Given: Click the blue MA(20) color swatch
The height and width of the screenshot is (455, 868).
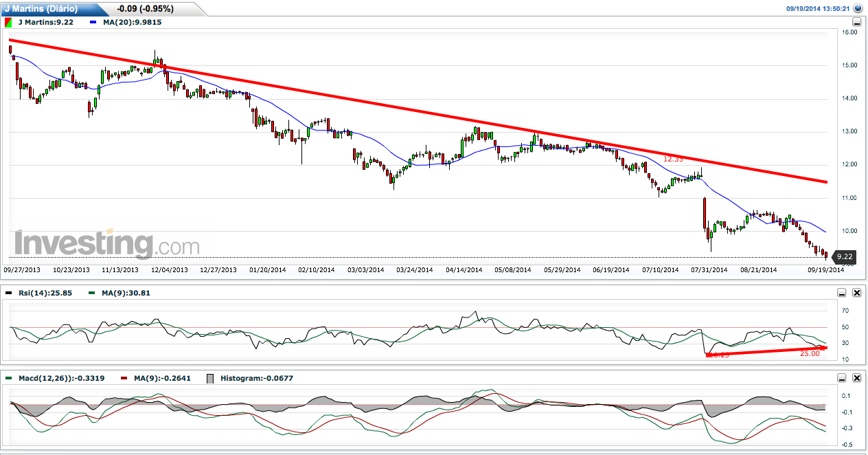Looking at the screenshot, I should pyautogui.click(x=94, y=22).
